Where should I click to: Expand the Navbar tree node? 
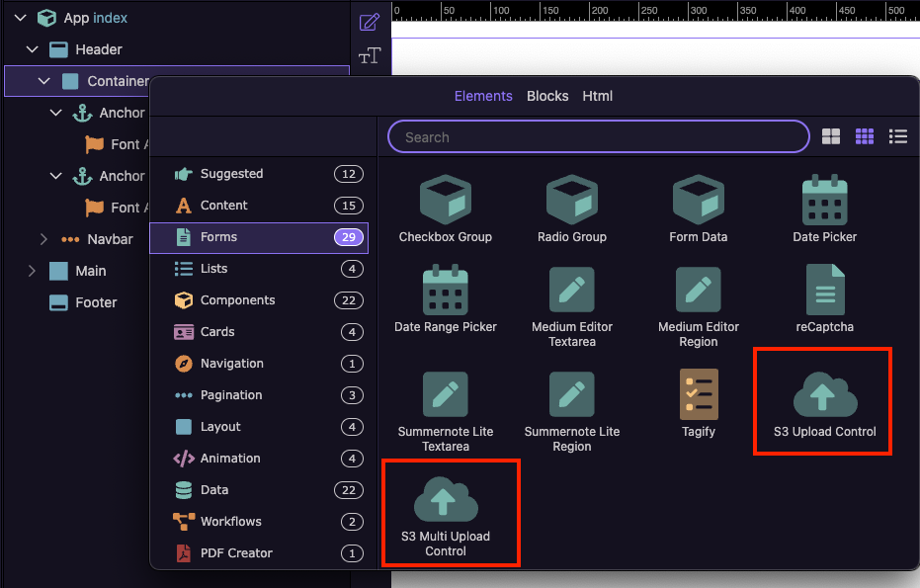[43, 239]
